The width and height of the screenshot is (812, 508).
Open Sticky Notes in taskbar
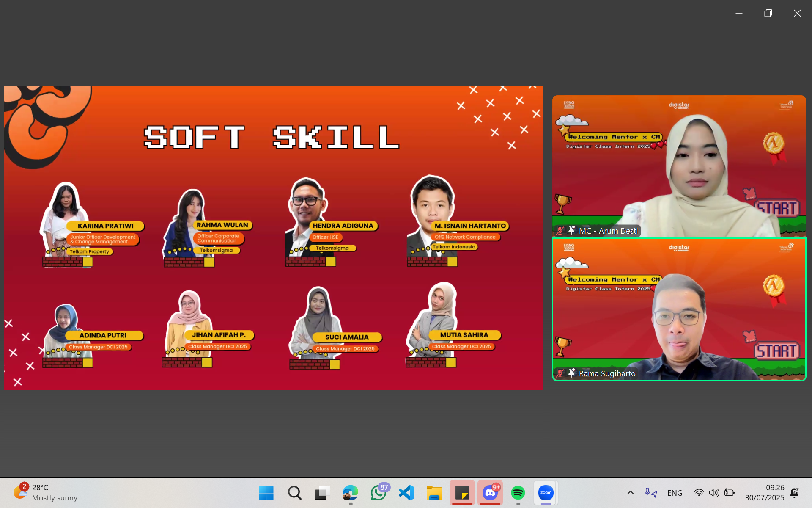(462, 493)
